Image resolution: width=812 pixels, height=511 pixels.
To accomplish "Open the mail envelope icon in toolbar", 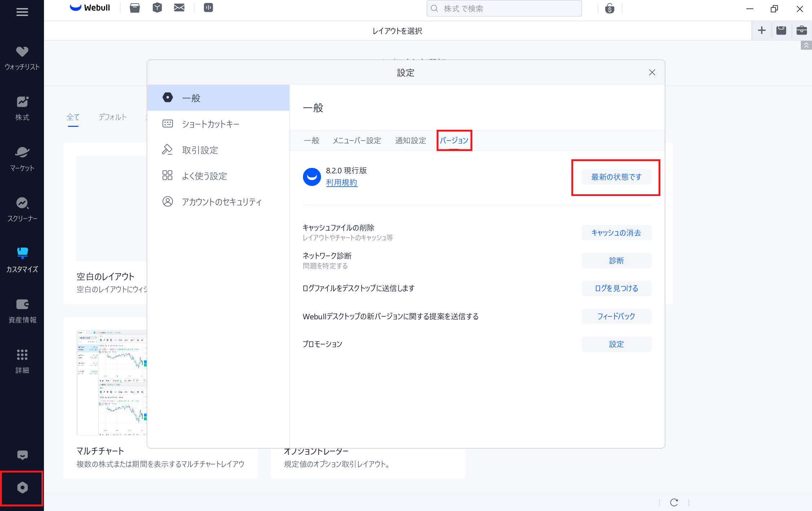I will pos(179,8).
